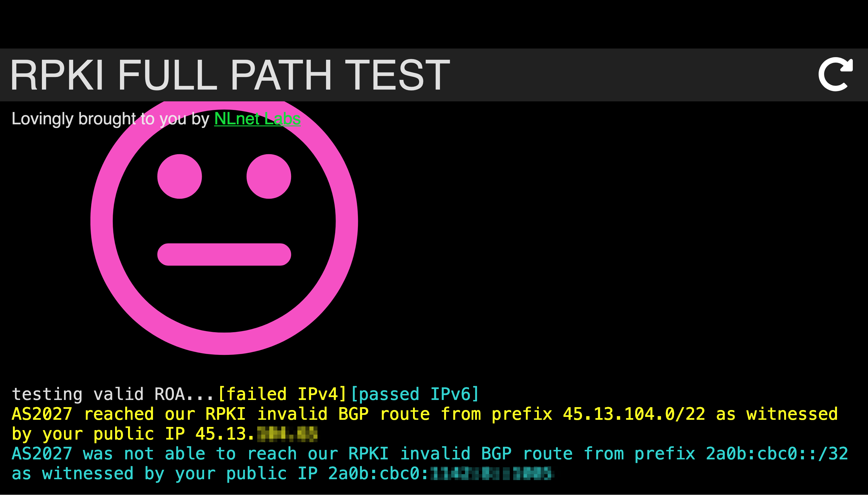The width and height of the screenshot is (868, 495).
Task: Click the reload test icon
Action: (x=835, y=74)
